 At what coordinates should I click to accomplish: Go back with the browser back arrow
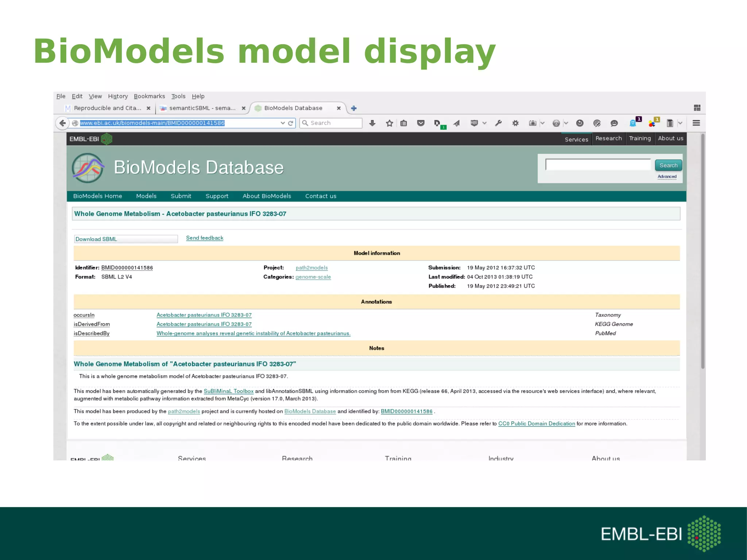pos(62,123)
